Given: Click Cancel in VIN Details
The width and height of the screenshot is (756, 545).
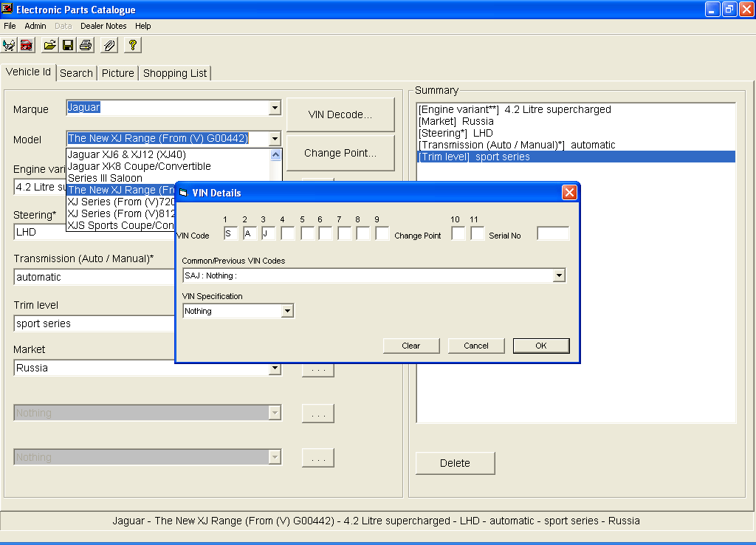Looking at the screenshot, I should 476,346.
